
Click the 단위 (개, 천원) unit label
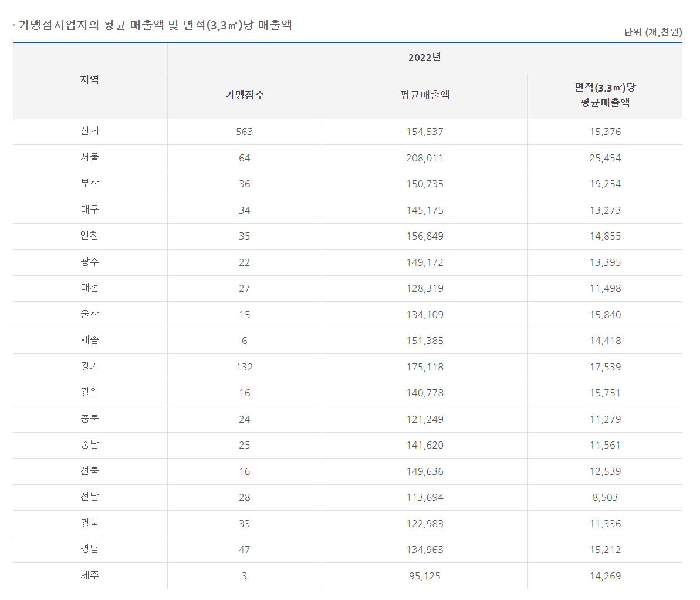[652, 32]
